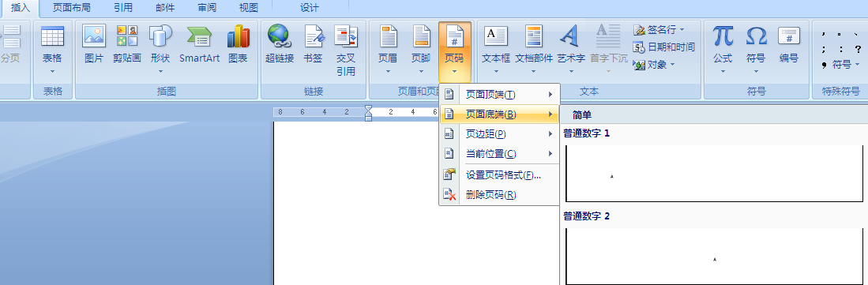The width and height of the screenshot is (868, 285).
Task: Insert an equation with 公式
Action: pyautogui.click(x=723, y=49)
